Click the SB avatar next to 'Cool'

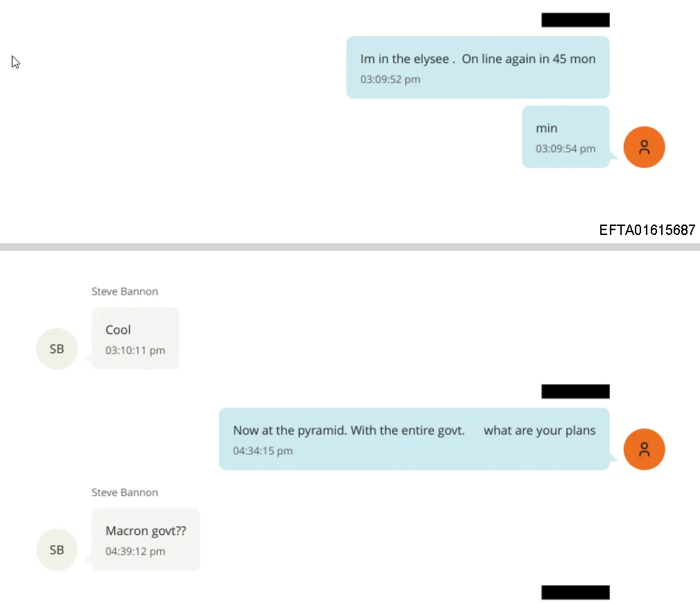(x=57, y=349)
